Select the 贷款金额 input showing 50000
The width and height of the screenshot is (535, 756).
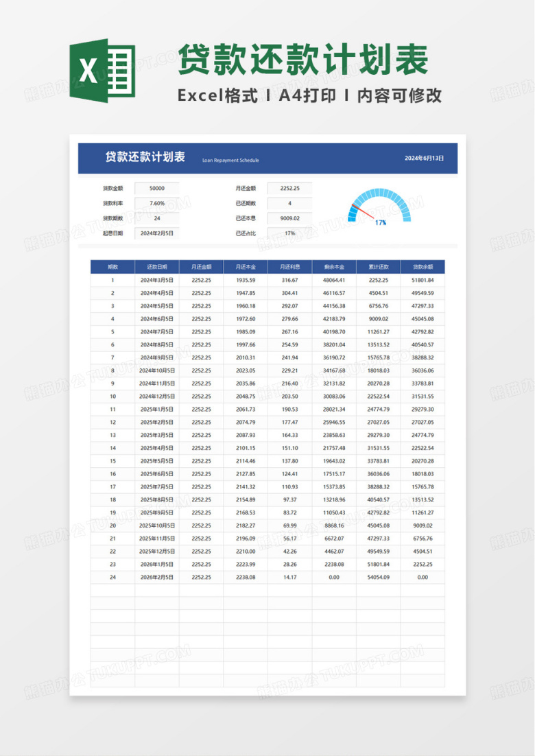click(x=156, y=189)
